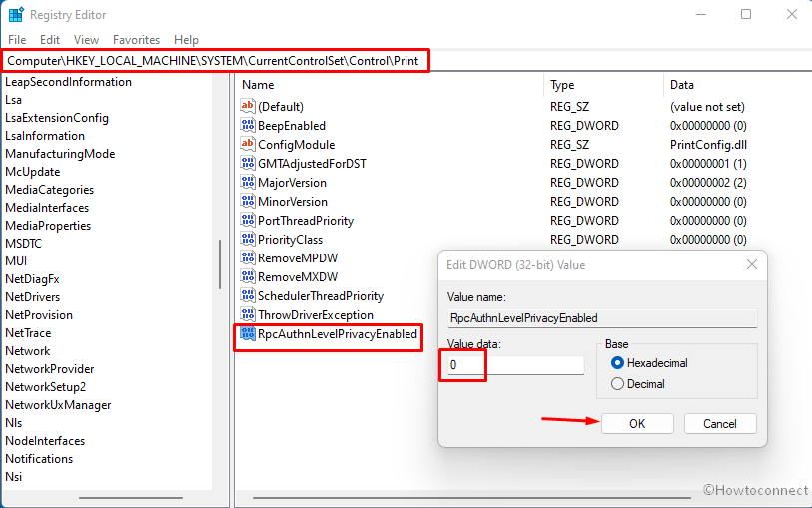The height and width of the screenshot is (508, 812).
Task: Click the ConfigModule string value icon
Action: [248, 144]
